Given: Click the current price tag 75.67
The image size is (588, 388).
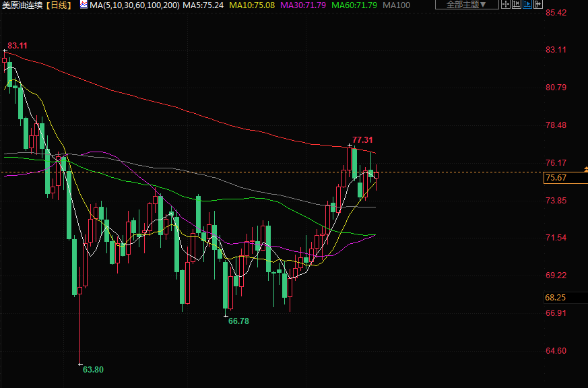Looking at the screenshot, I should click(556, 178).
